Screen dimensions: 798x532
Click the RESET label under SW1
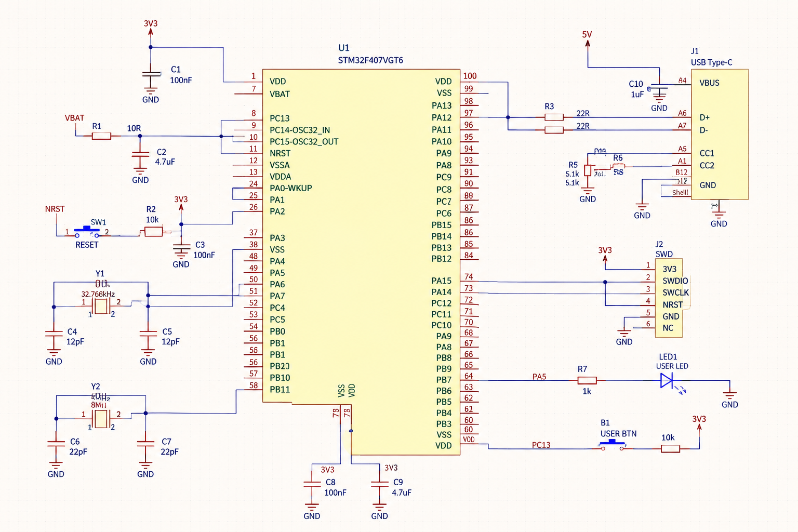(87, 245)
